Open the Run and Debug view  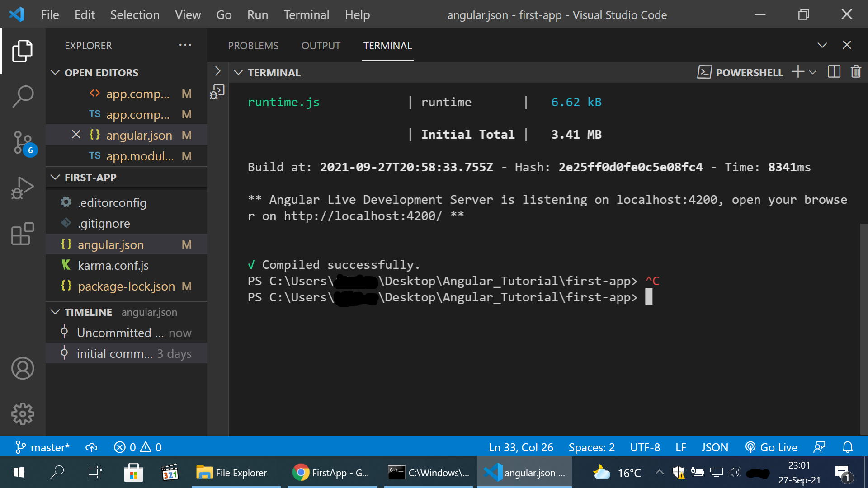pos(23,188)
